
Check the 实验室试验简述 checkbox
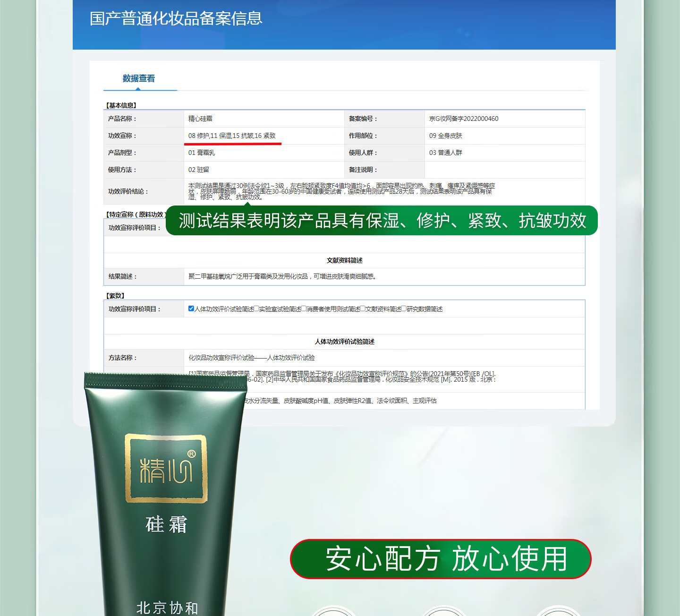pyautogui.click(x=256, y=309)
